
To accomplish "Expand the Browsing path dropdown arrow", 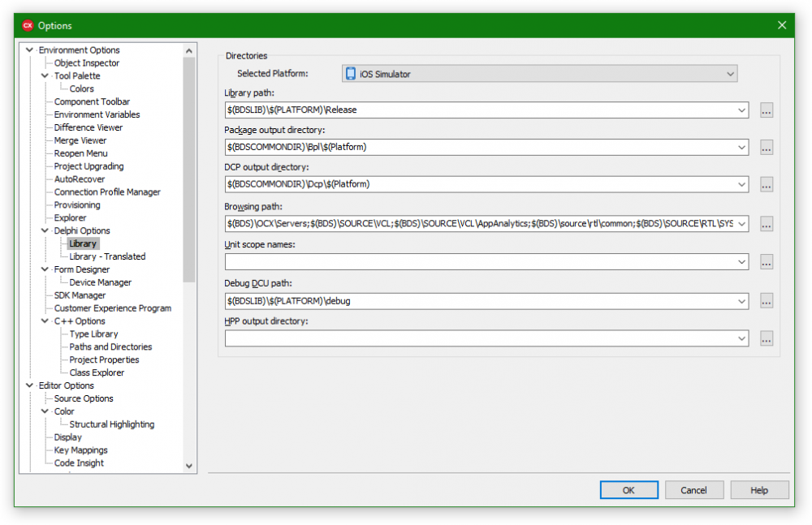I will tap(741, 224).
